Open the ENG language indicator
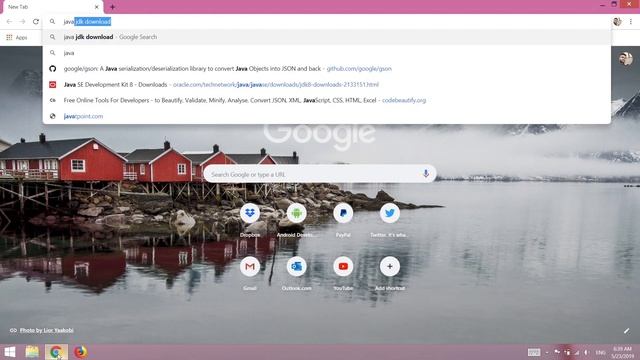Screen dimensions: 640x360 coord(600,353)
